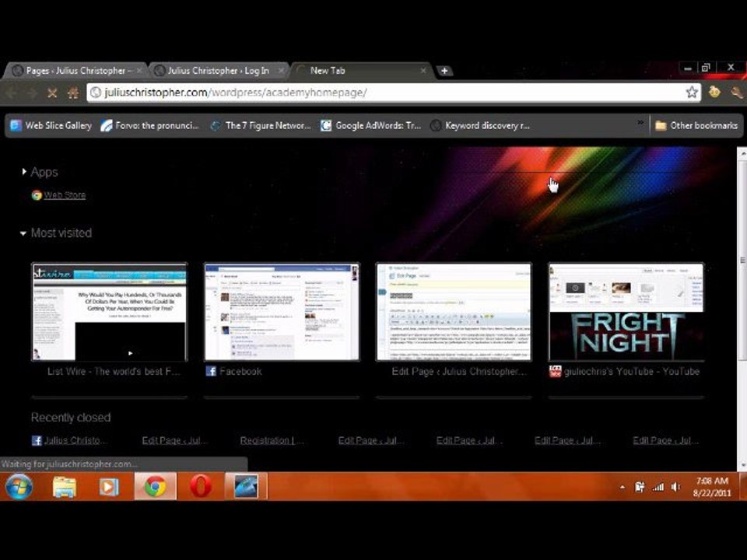This screenshot has height=560, width=747.
Task: Click the network signal tray icon
Action: pos(658,487)
